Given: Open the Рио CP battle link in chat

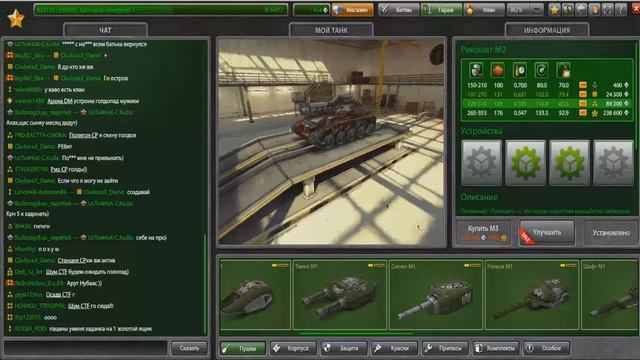Looking at the screenshot, I should pos(60,169).
